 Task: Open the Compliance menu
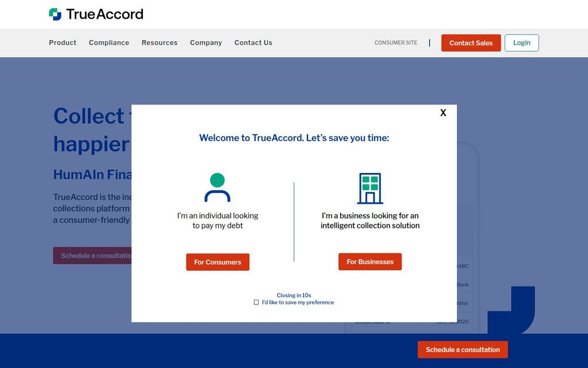point(109,43)
